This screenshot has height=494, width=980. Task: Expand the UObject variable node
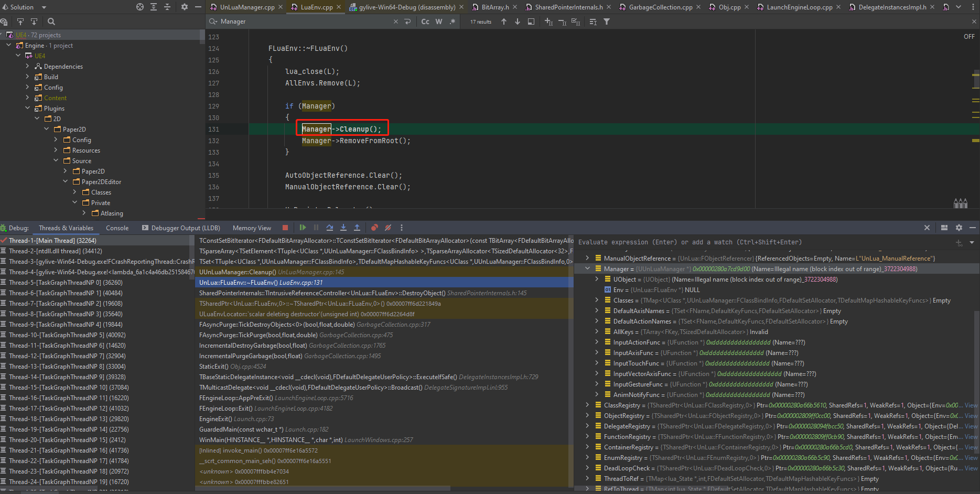click(x=596, y=279)
